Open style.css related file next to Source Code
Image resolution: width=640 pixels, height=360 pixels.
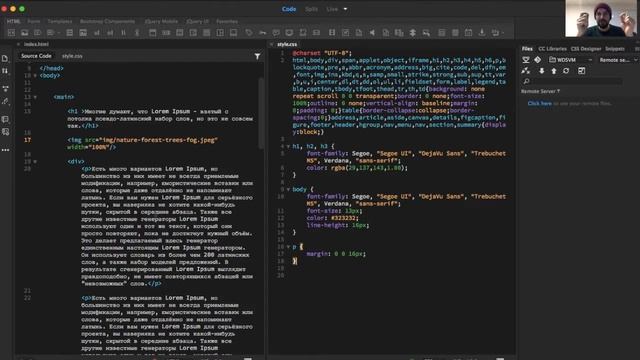point(72,56)
